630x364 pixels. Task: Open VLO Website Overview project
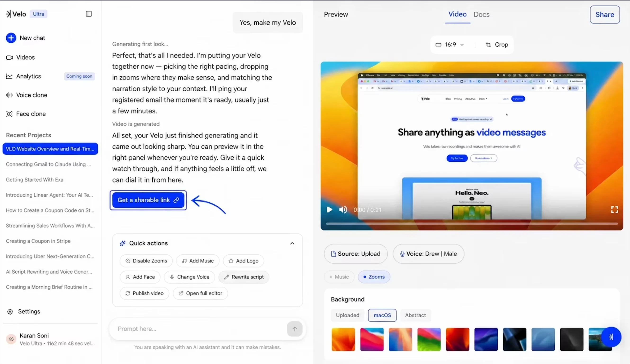(50, 149)
